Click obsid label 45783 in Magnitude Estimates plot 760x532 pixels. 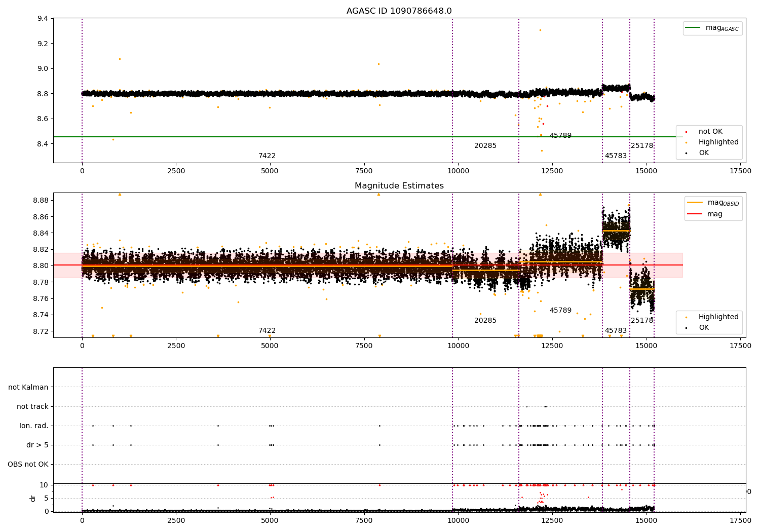pos(616,331)
